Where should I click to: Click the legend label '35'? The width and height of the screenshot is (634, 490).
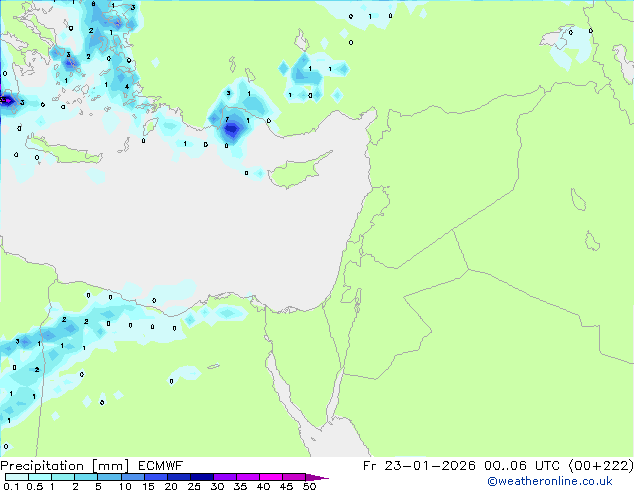pyautogui.click(x=240, y=486)
